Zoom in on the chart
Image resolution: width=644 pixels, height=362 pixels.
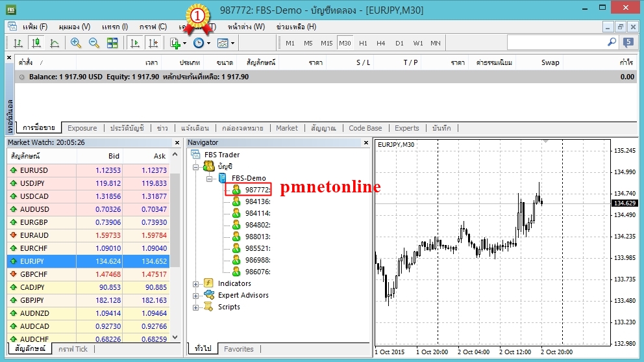point(76,43)
